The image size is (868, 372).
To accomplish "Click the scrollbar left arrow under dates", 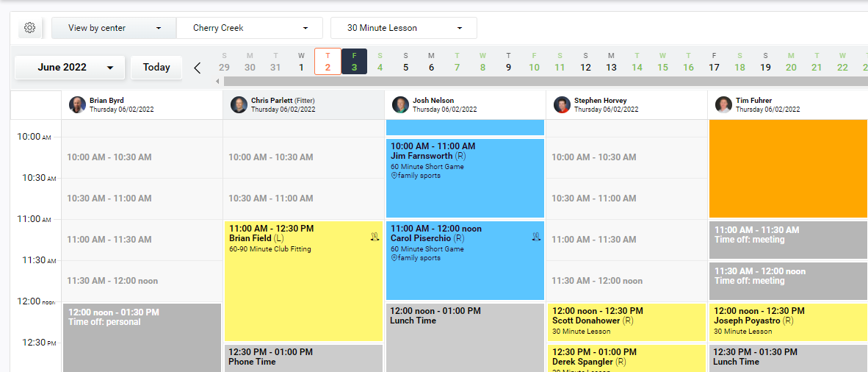I will [217, 82].
